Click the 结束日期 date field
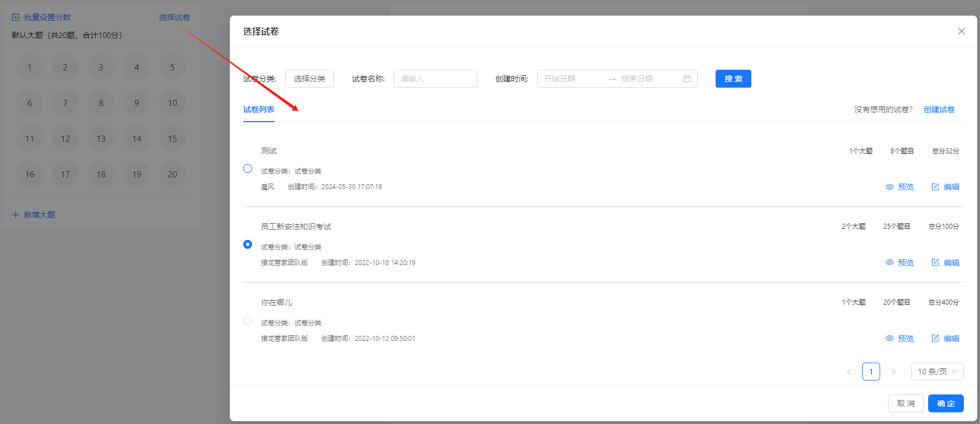 650,79
